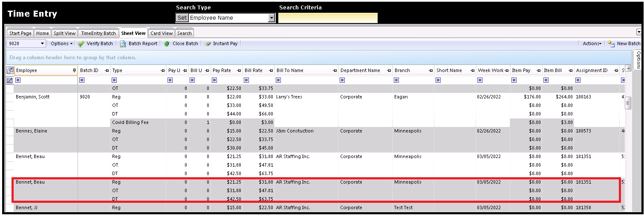Image resolution: width=644 pixels, height=216 pixels.
Task: Launch Instant Pay from the toolbar
Action: tap(221, 43)
